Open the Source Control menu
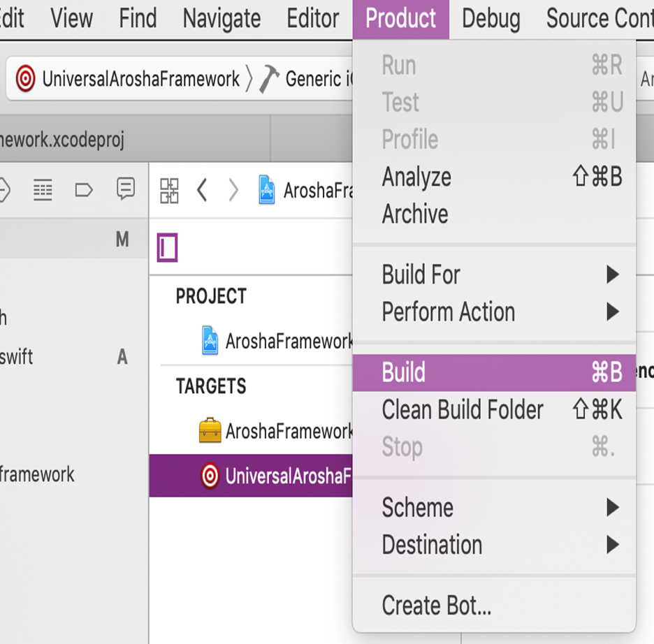This screenshot has width=654, height=644. coord(600,19)
